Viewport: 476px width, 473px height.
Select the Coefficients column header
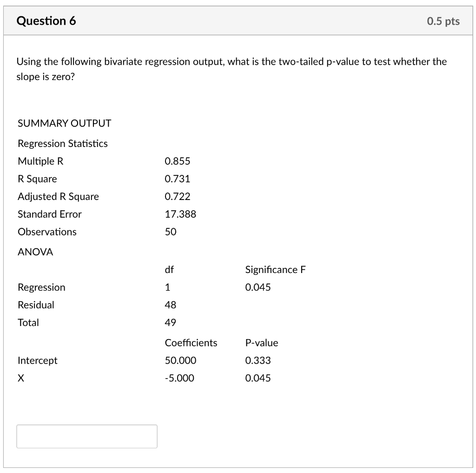(x=191, y=343)
